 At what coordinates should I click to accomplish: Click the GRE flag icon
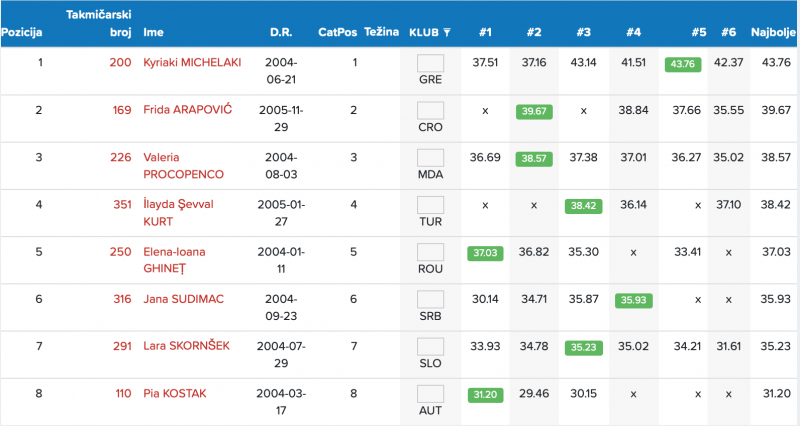tap(430, 63)
